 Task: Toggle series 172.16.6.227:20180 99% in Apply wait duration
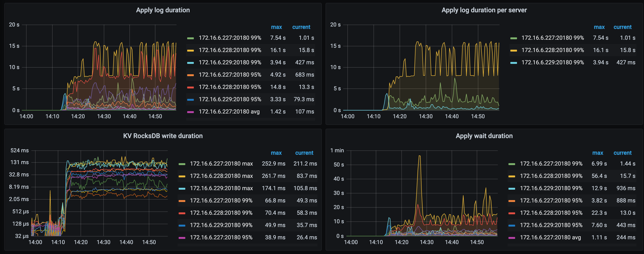pyautogui.click(x=551, y=163)
